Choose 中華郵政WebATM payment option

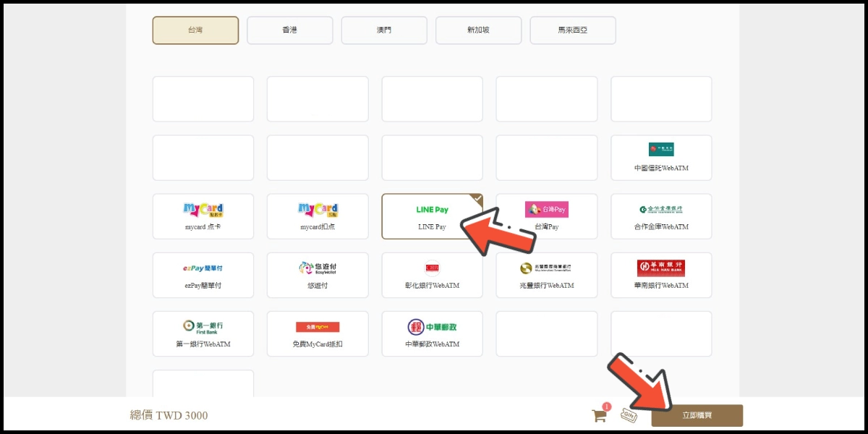(432, 333)
